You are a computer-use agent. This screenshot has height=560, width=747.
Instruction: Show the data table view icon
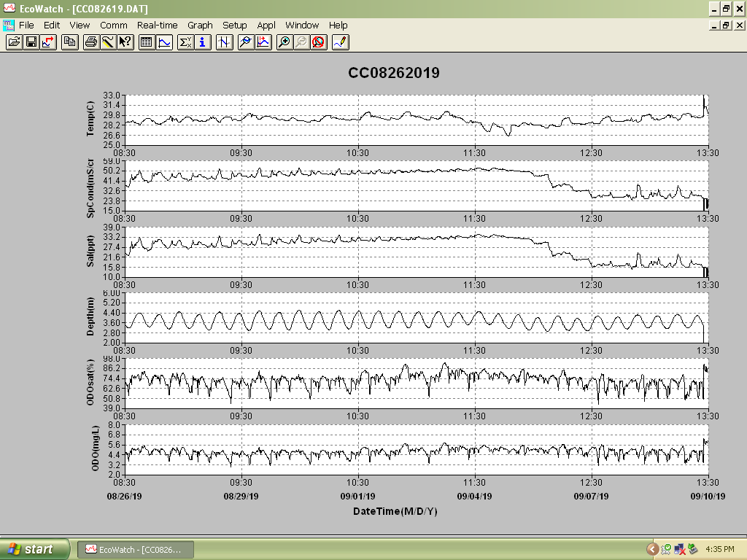tap(147, 42)
